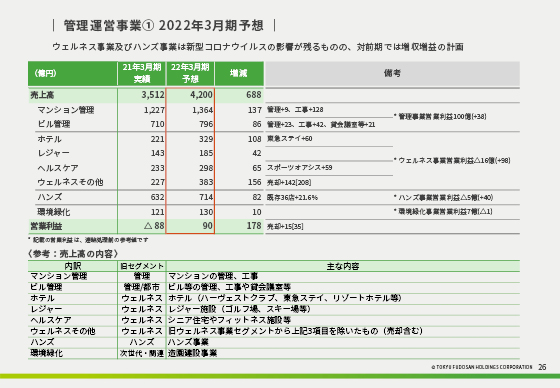Image resolution: width=560 pixels, height=388 pixels.
Task: Click the note '売却+15[35]'
Action: tap(285, 227)
